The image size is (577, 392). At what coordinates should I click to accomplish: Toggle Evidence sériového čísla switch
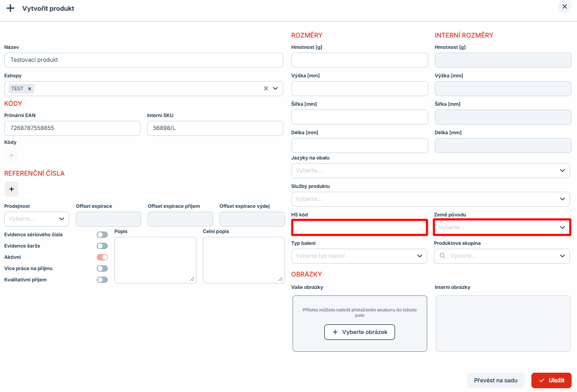(x=102, y=235)
